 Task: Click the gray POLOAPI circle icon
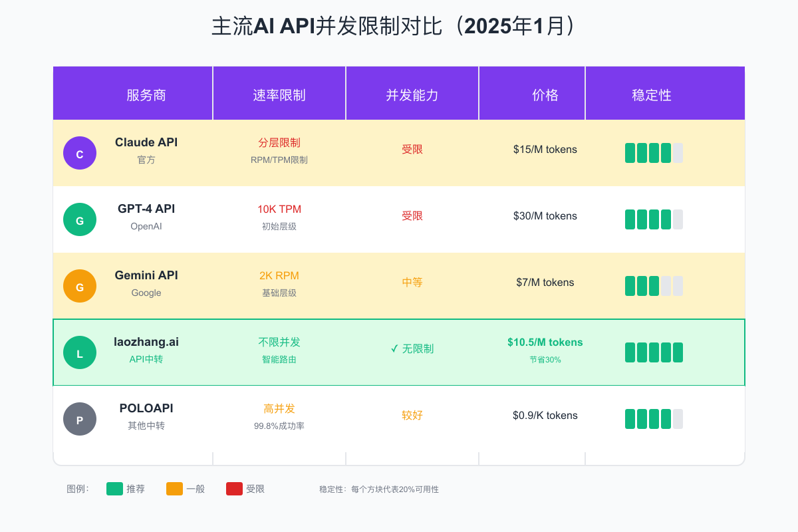(80, 418)
